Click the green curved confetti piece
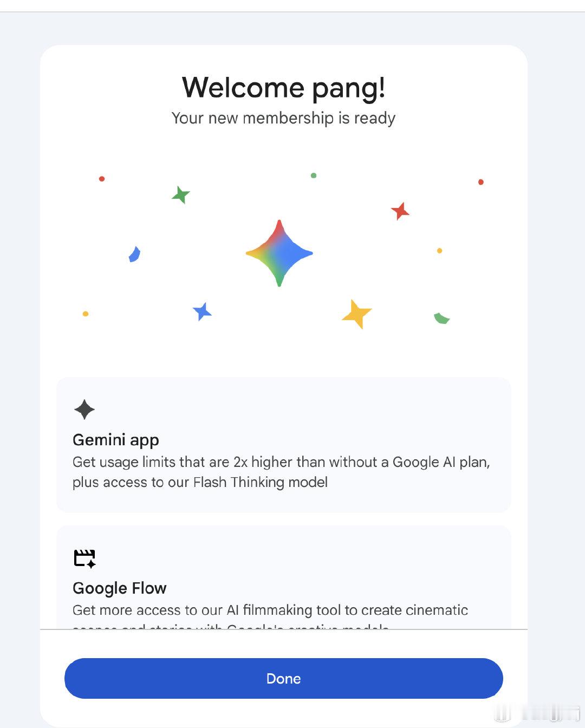Viewport: 585px width, 728px height. [x=441, y=318]
